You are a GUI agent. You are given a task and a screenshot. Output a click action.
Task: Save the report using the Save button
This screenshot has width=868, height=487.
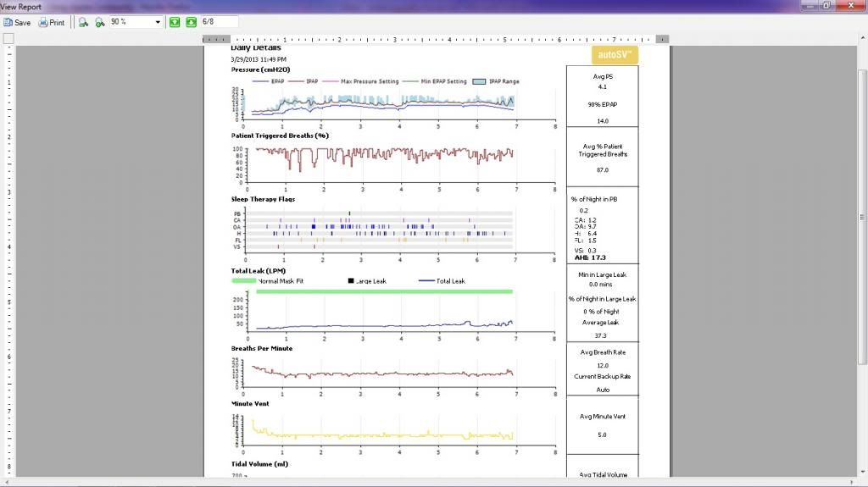click(x=17, y=23)
